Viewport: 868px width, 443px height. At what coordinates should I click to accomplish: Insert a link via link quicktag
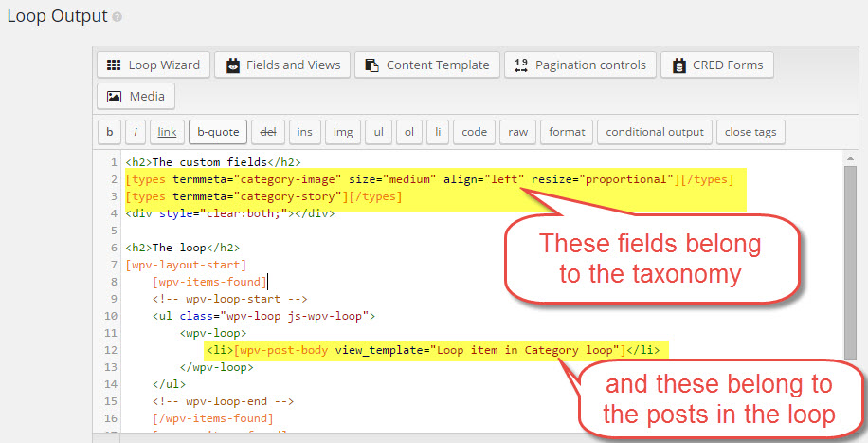coord(167,132)
